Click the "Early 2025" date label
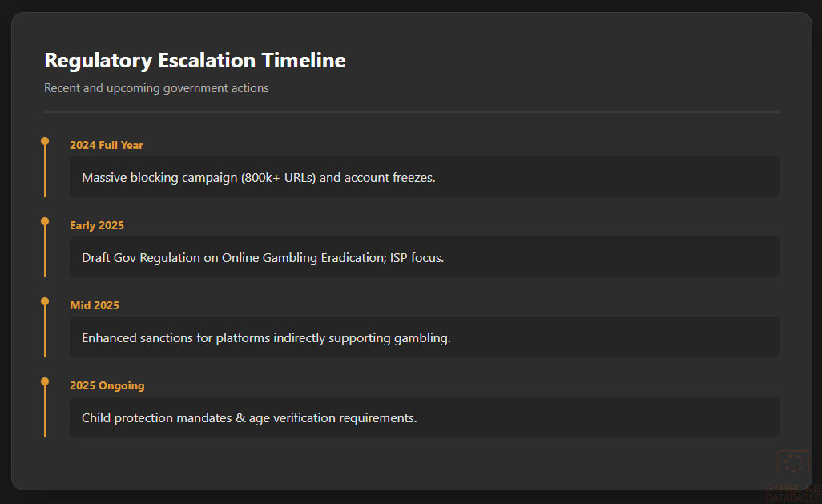 97,225
